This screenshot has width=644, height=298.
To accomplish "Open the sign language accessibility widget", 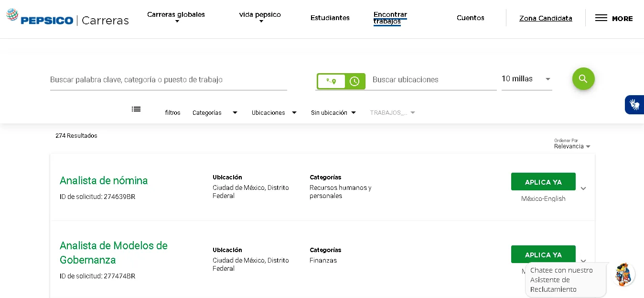I will coord(634,104).
